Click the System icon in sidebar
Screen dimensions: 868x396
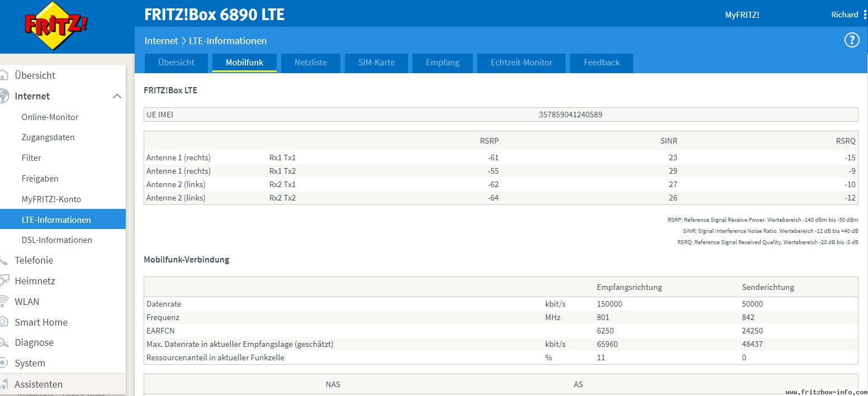3,363
